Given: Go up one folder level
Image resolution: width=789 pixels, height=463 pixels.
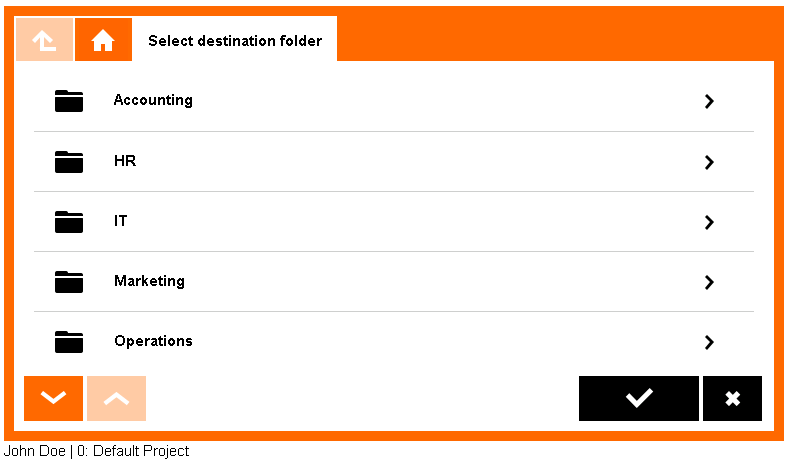Looking at the screenshot, I should click(x=44, y=40).
